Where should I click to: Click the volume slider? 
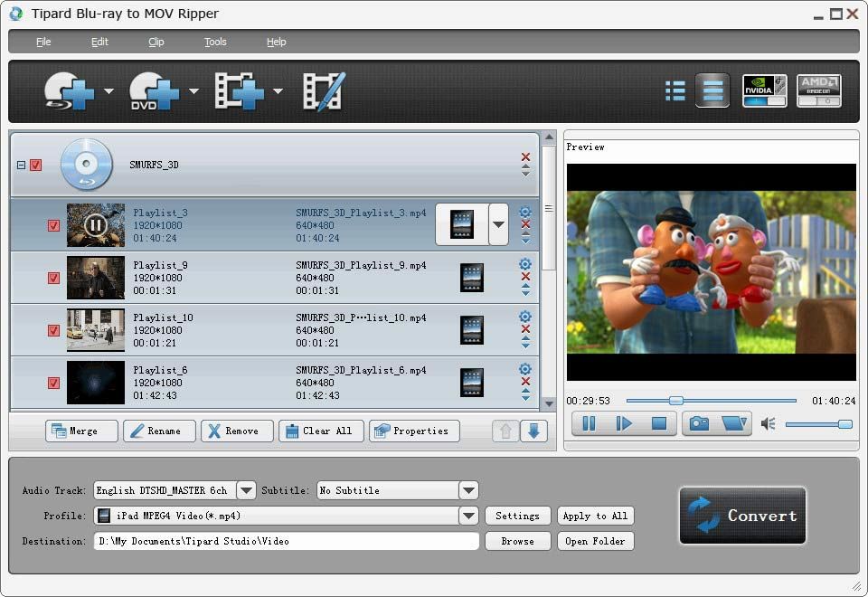(x=819, y=424)
